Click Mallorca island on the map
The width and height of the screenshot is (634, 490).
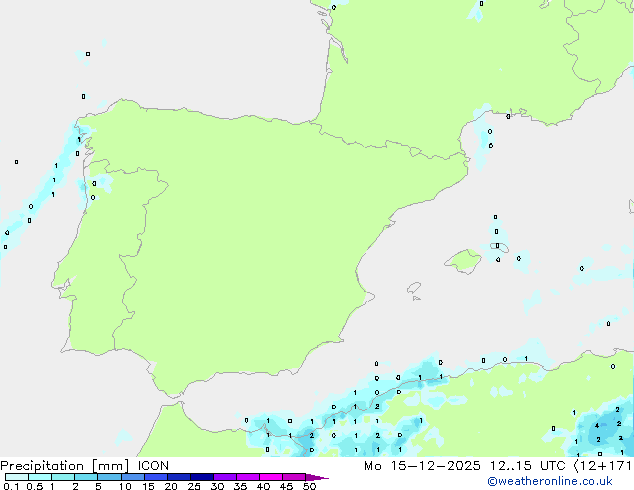[x=463, y=262]
